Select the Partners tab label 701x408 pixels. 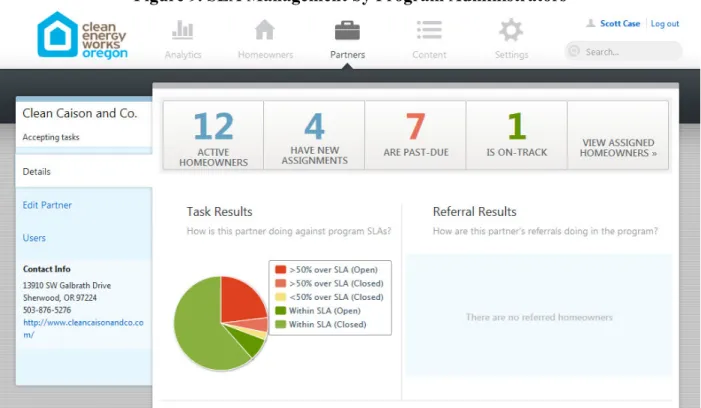(347, 55)
